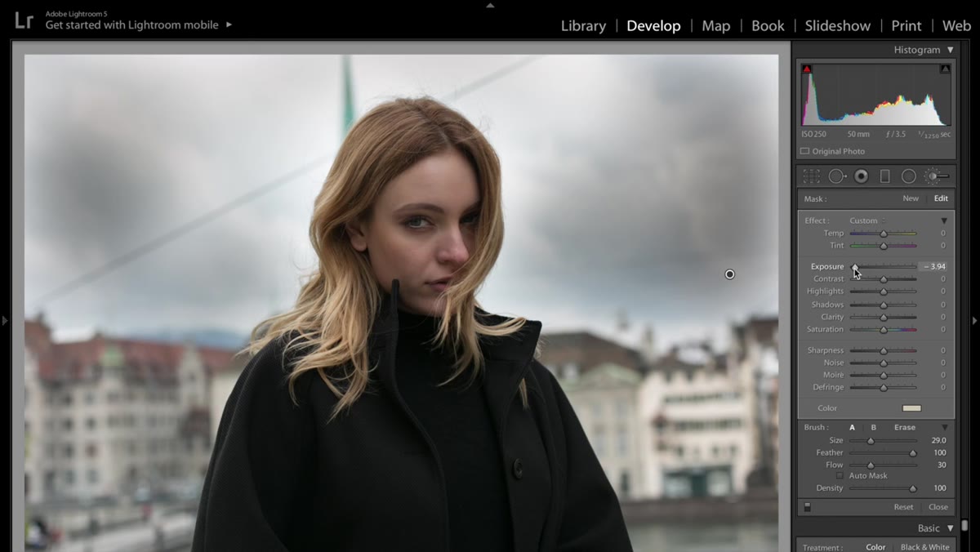Click the Contrast slider handle
980x552 pixels.
[884, 279]
